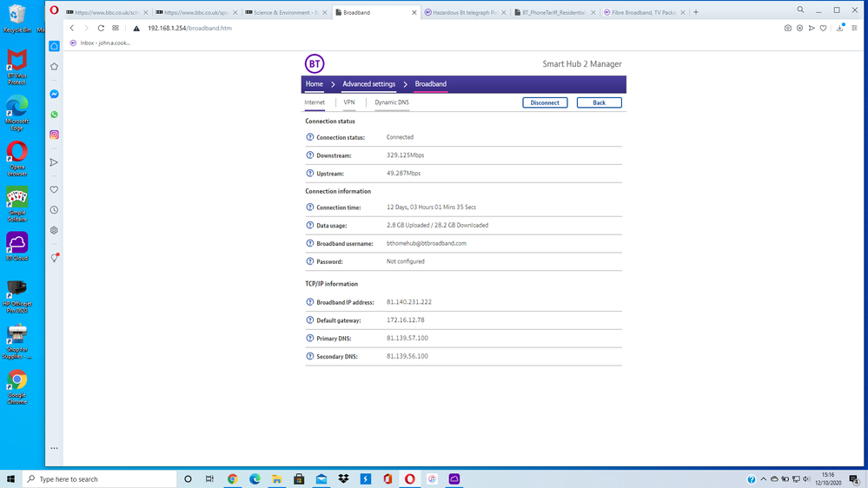Switch to the VPN tab
The height and width of the screenshot is (488, 868).
tap(349, 102)
